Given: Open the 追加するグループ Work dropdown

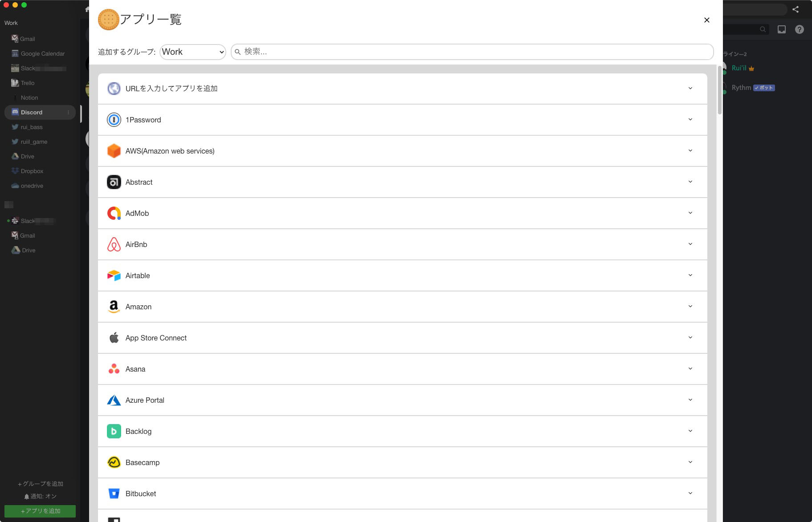Looking at the screenshot, I should pyautogui.click(x=193, y=52).
